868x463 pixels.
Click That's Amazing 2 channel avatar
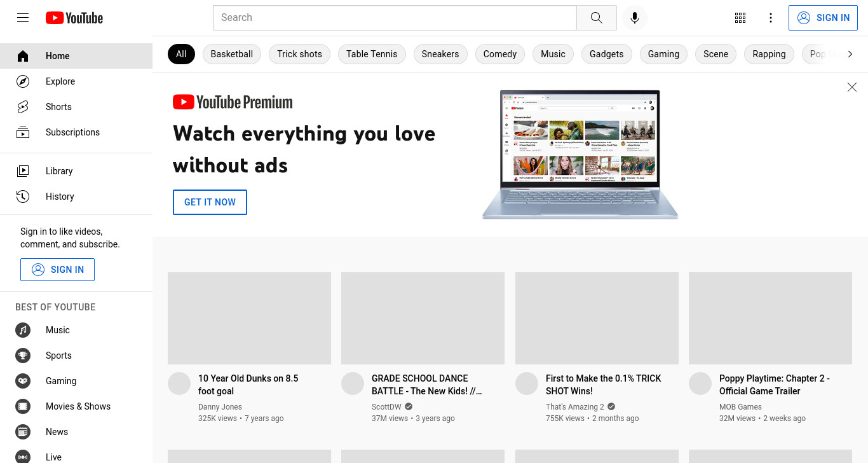coord(527,384)
